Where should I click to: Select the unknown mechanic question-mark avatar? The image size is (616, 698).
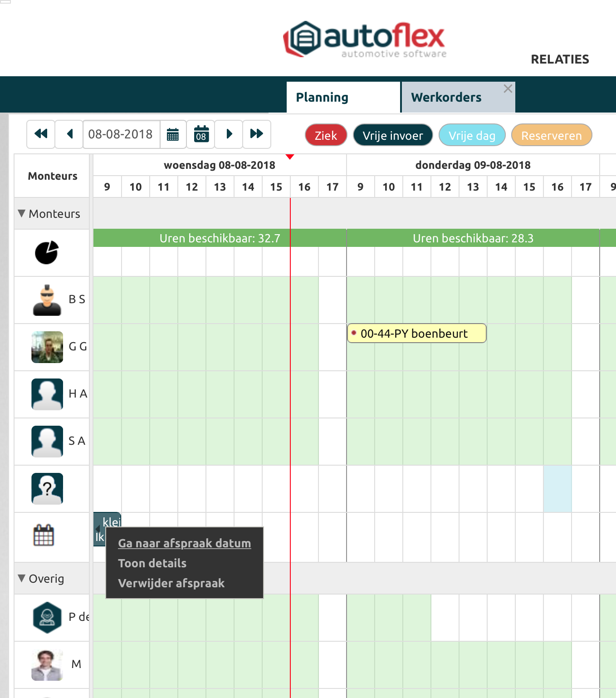point(47,489)
